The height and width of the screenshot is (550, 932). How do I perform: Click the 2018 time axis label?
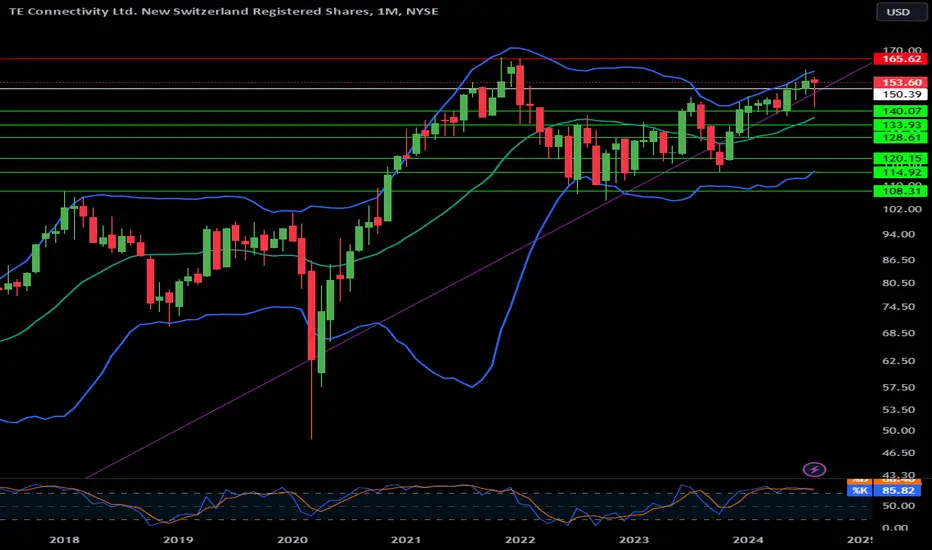(x=64, y=540)
